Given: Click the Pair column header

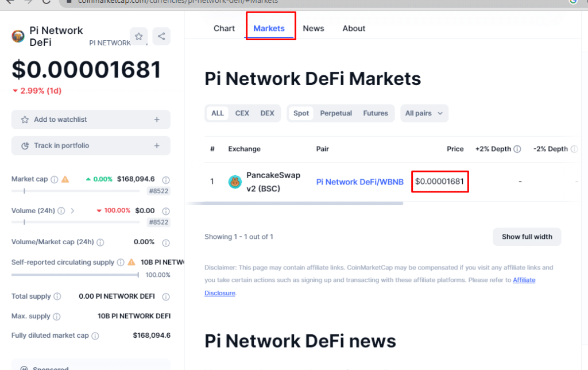Looking at the screenshot, I should click(323, 149).
